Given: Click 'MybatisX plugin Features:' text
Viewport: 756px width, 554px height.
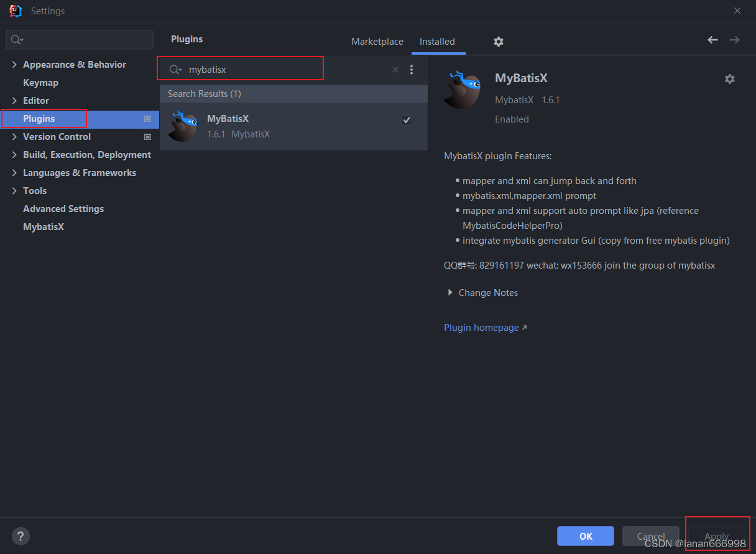Looking at the screenshot, I should pyautogui.click(x=498, y=156).
